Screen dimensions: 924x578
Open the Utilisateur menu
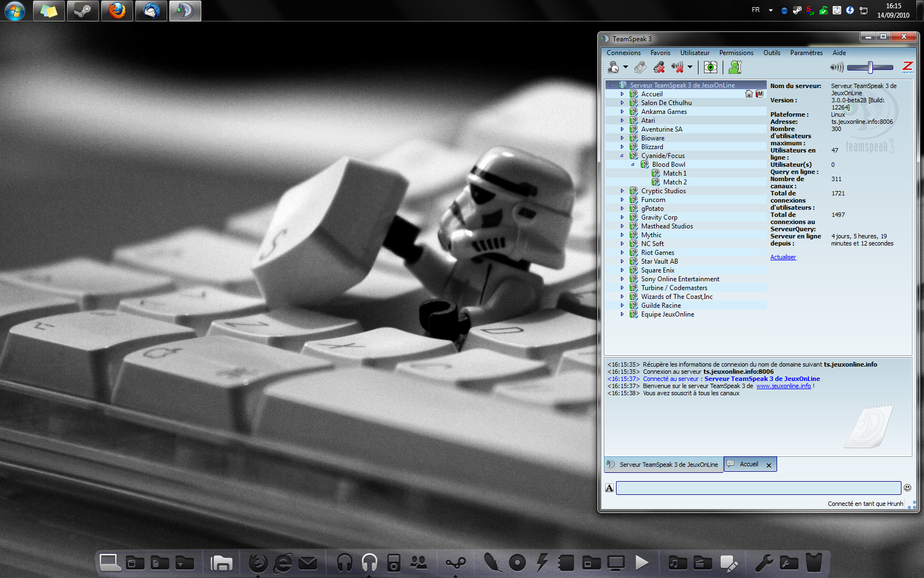(695, 53)
